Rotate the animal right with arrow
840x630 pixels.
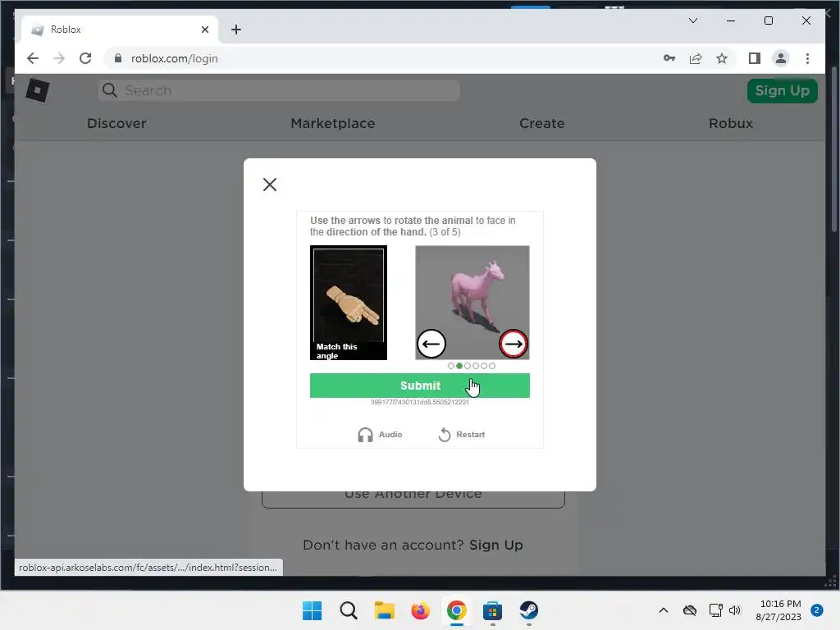point(514,344)
